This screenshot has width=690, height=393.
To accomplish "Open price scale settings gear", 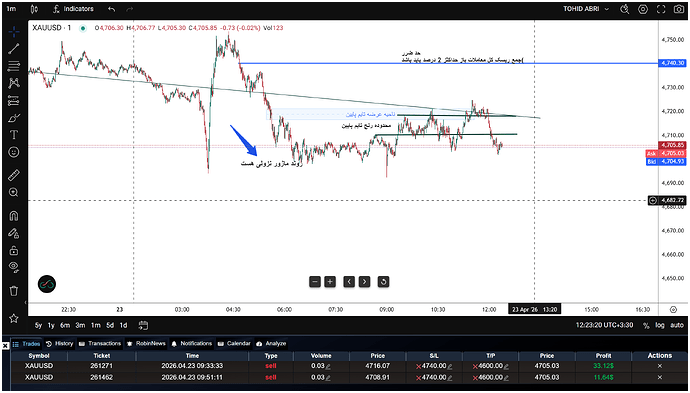I will click(673, 309).
